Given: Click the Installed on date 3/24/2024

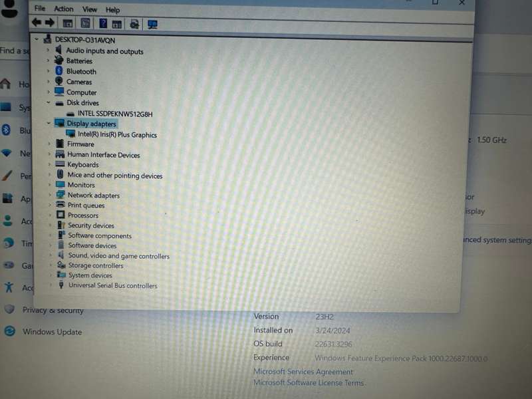Looking at the screenshot, I should point(332,331).
